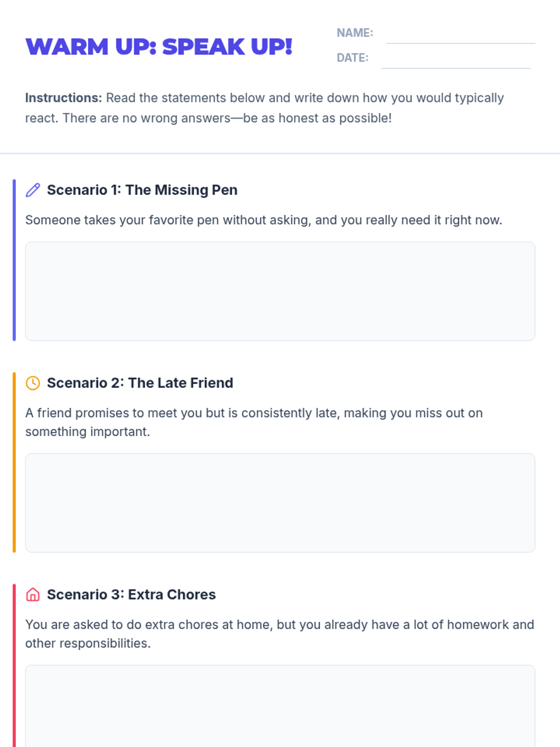Click the NAME: label text
560x747 pixels.
355,33
